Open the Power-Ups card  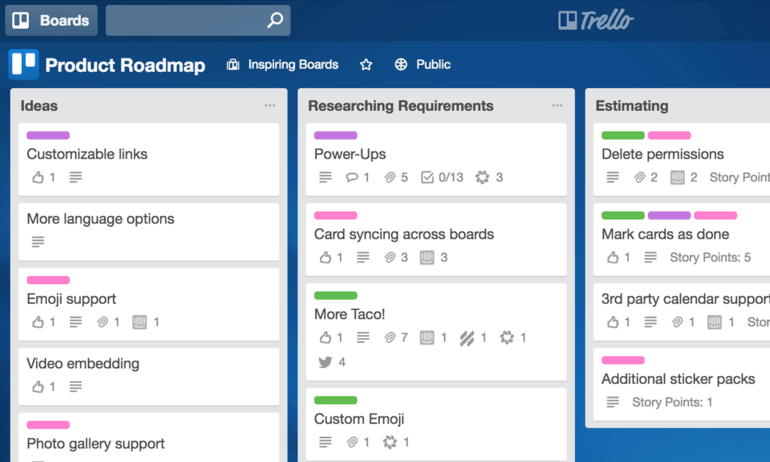[x=436, y=160]
